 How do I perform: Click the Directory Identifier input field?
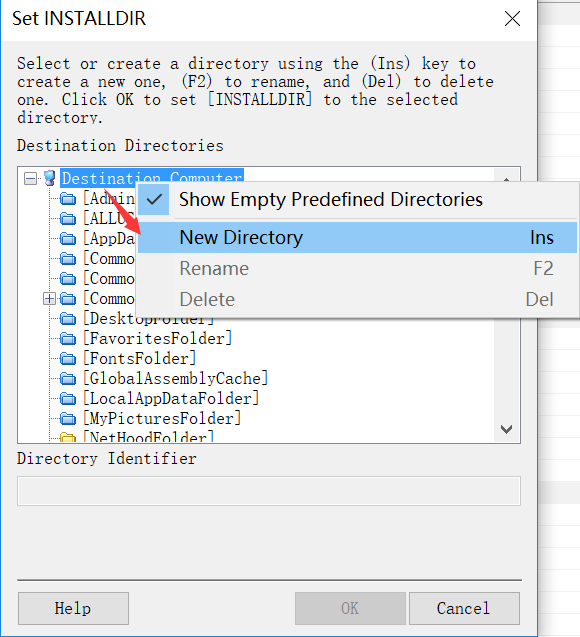point(268,491)
